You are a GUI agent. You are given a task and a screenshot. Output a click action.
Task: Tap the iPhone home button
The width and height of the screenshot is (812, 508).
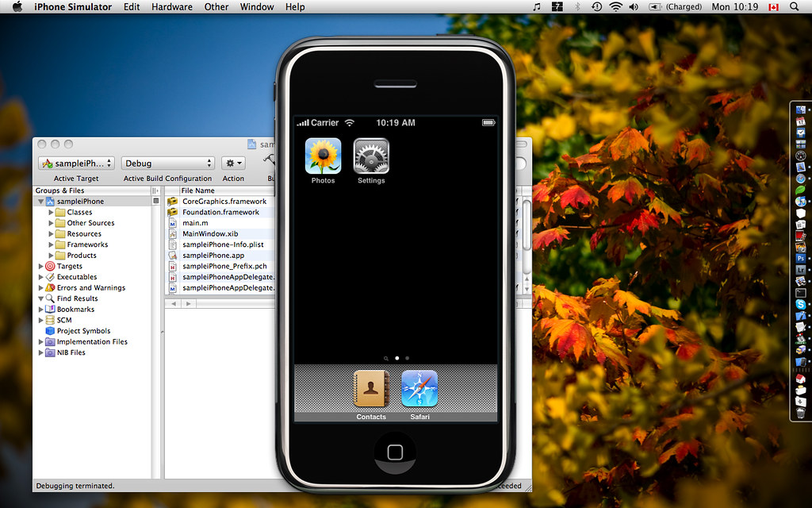[x=395, y=452]
